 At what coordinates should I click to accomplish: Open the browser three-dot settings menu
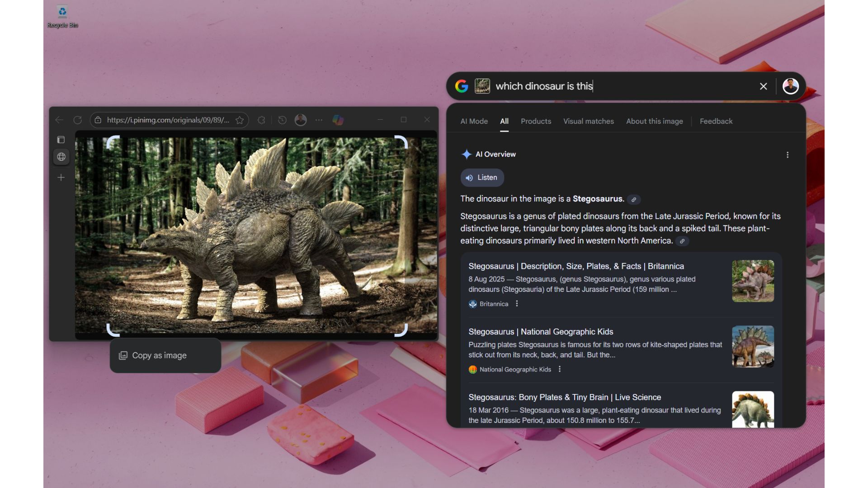point(319,120)
